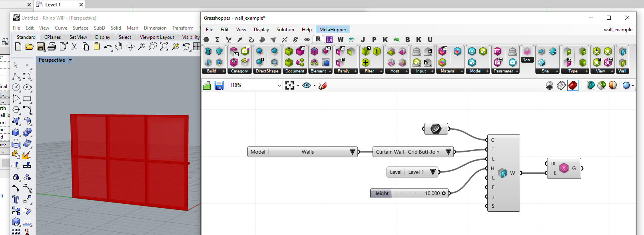The height and width of the screenshot is (235, 644).
Task: Enable the red selected-only preview mode button
Action: (x=573, y=85)
